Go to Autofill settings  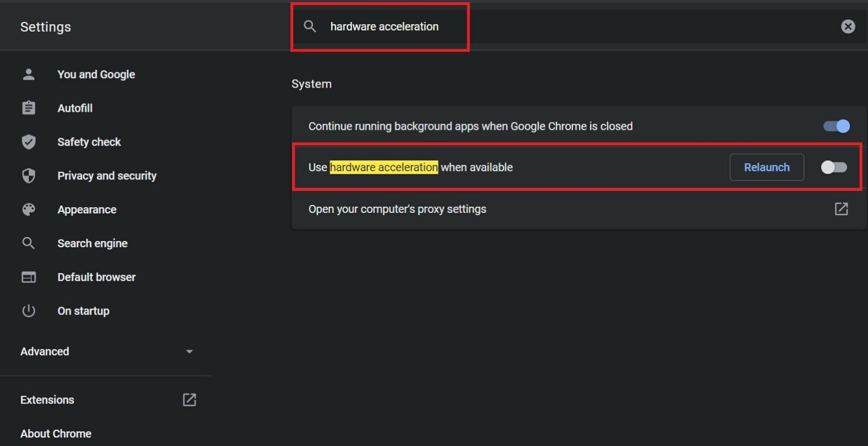pos(75,108)
